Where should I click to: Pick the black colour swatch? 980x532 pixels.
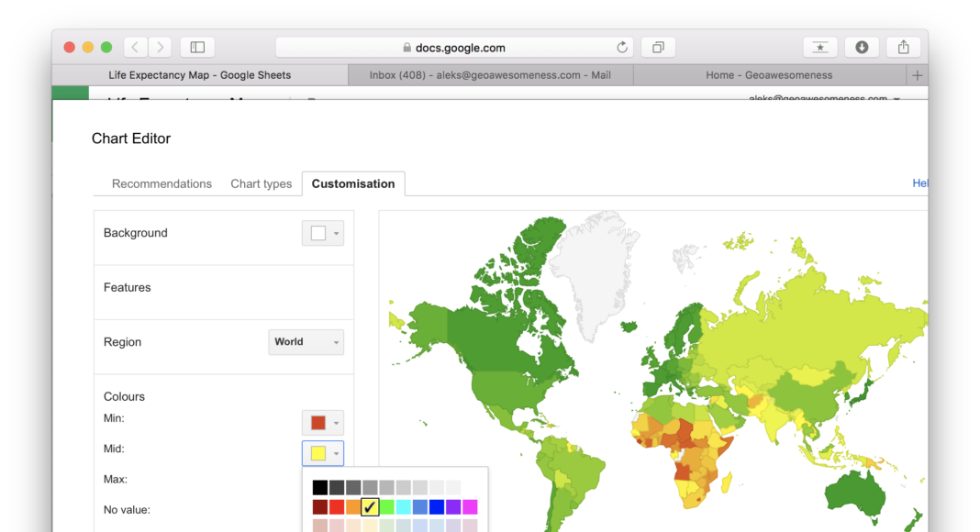pos(319,487)
